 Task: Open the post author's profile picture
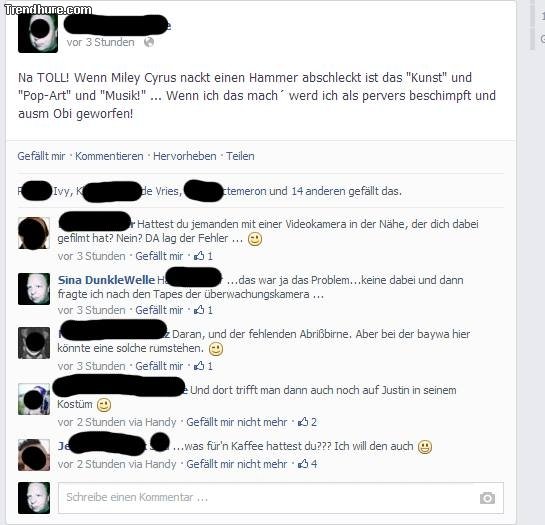(x=38, y=33)
